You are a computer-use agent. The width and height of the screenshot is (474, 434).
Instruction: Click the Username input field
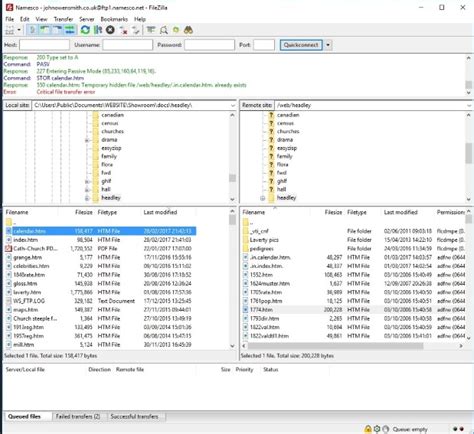point(128,45)
